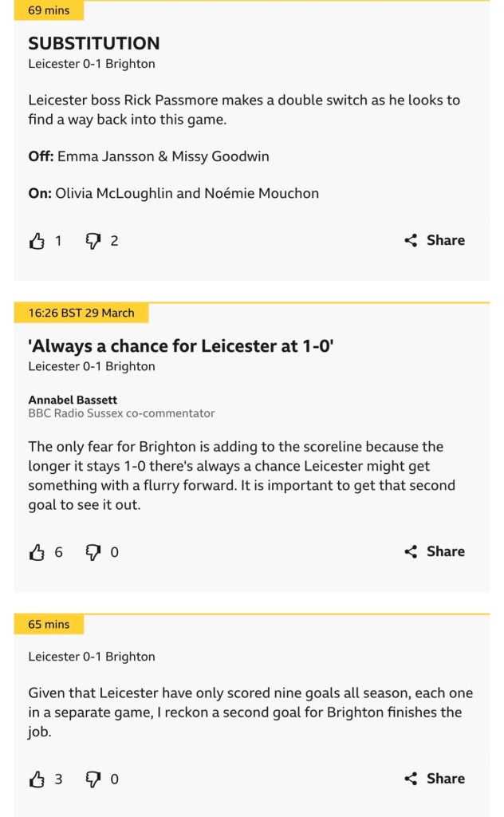Dislike the Leicester substitution post

coord(93,241)
